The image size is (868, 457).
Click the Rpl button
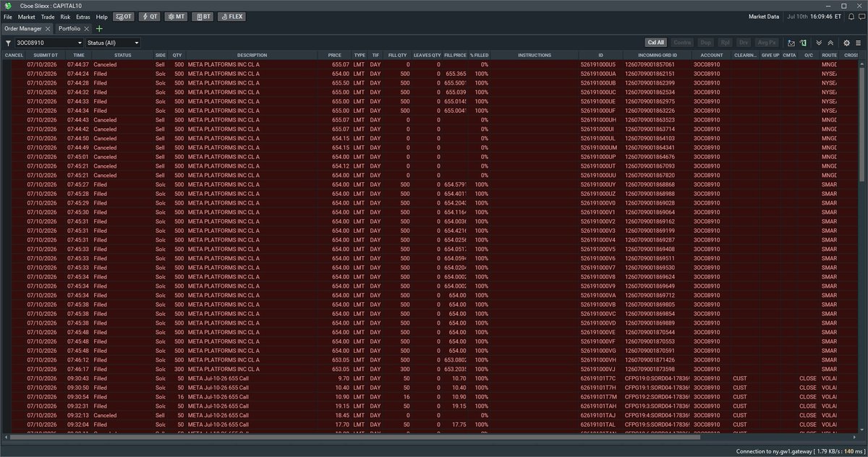coord(726,43)
